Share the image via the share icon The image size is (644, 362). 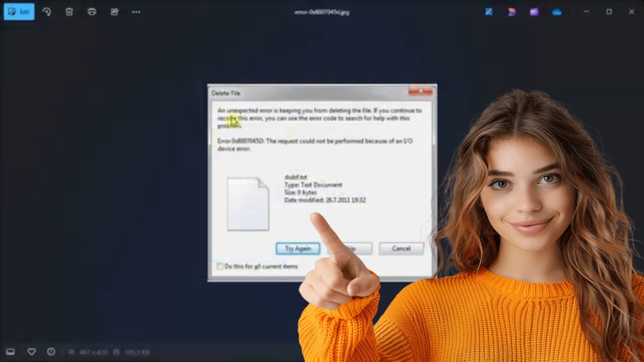click(114, 12)
